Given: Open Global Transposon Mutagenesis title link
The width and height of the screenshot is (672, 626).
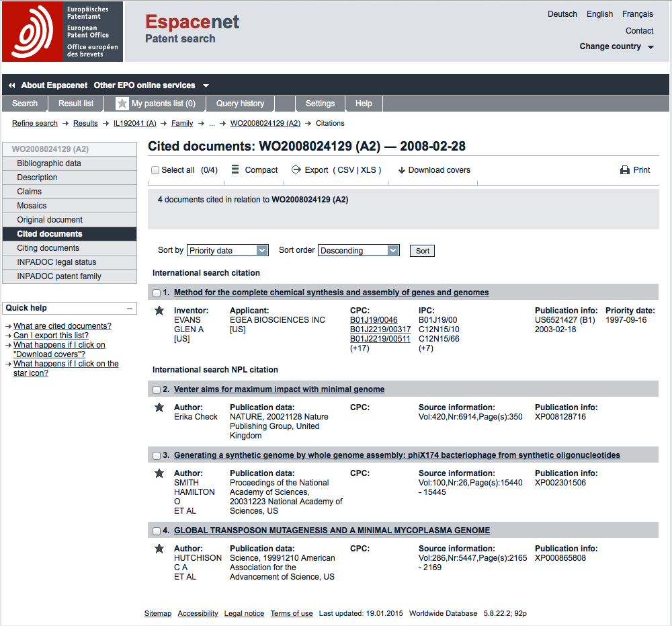Looking at the screenshot, I should [332, 531].
